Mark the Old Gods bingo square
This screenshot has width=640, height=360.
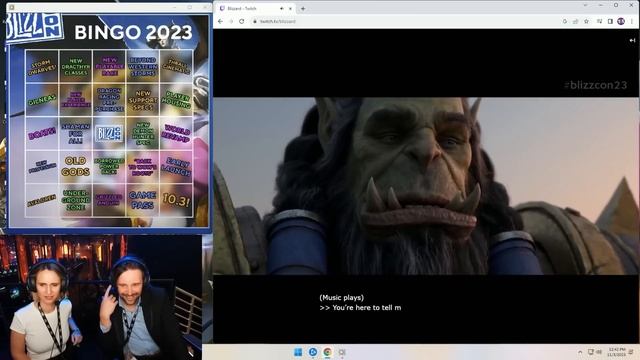pos(76,167)
